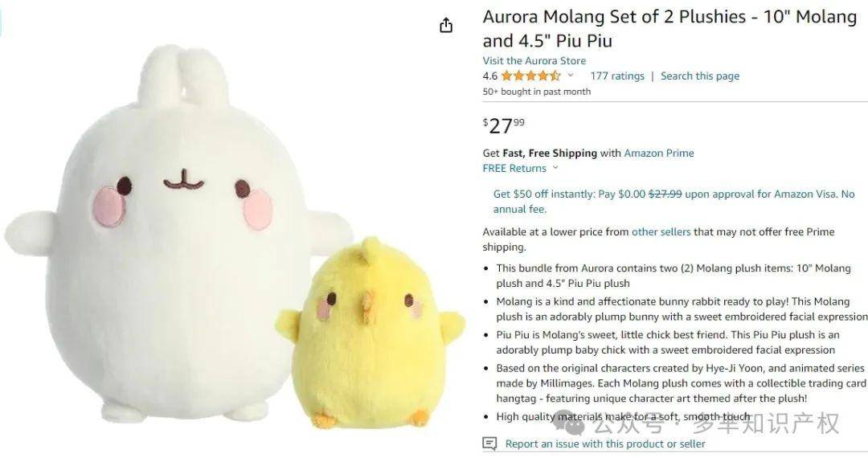Expand the rating breakdown chevron

[571, 76]
